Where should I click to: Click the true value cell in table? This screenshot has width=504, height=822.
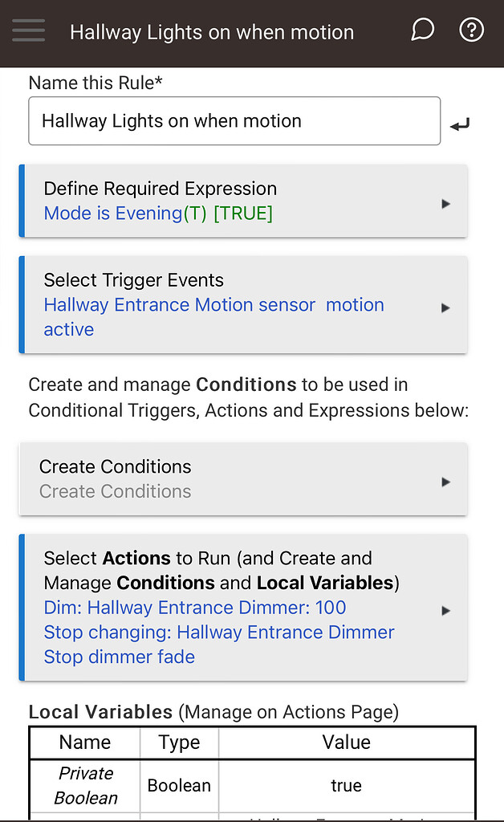pyautogui.click(x=346, y=785)
